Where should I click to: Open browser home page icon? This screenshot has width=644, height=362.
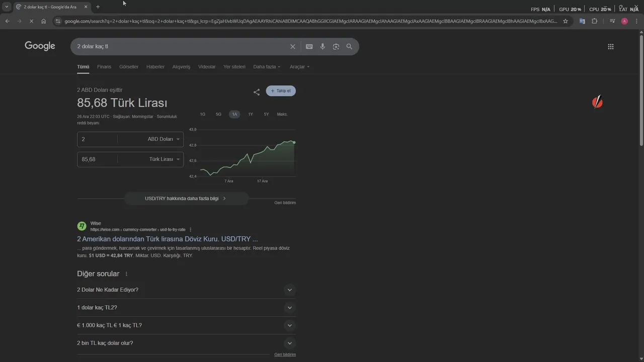coord(44,21)
